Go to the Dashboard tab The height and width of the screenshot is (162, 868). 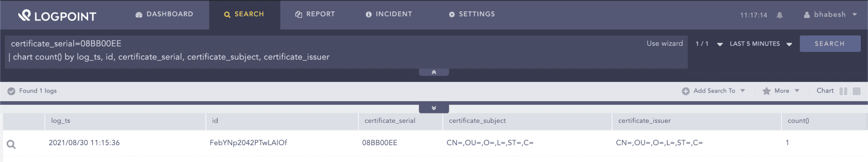point(164,14)
